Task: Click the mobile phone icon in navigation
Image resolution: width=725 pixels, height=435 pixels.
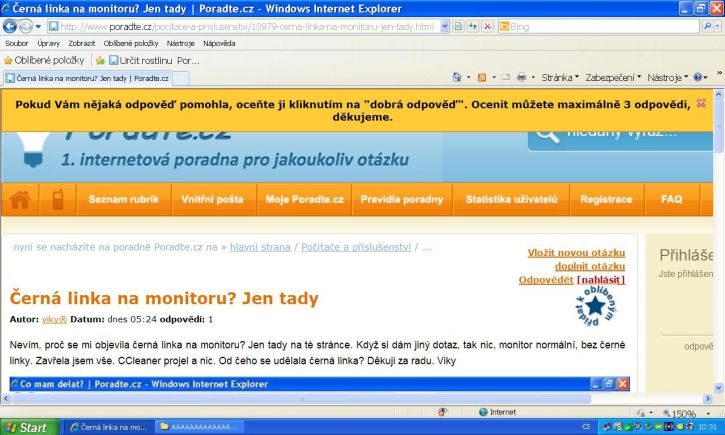Action: (x=58, y=200)
